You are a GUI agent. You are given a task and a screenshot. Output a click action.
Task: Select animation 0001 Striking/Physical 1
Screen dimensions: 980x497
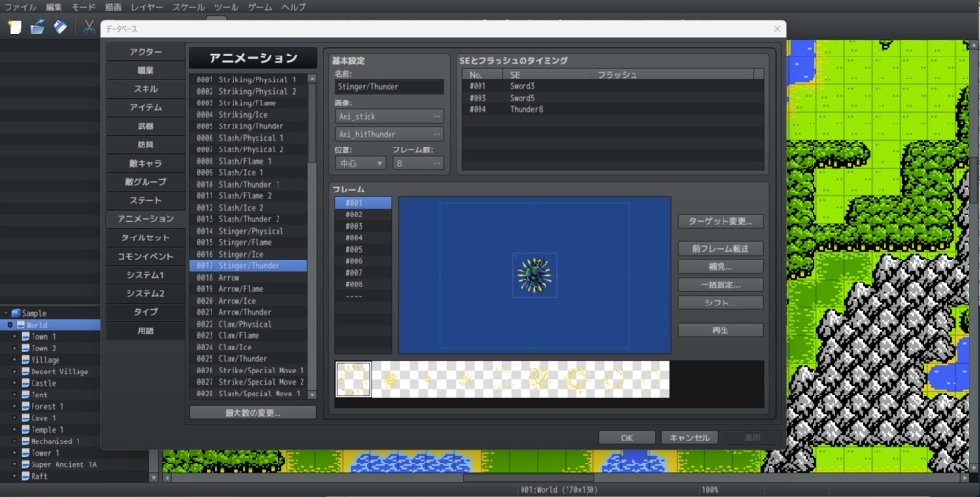click(248, 80)
